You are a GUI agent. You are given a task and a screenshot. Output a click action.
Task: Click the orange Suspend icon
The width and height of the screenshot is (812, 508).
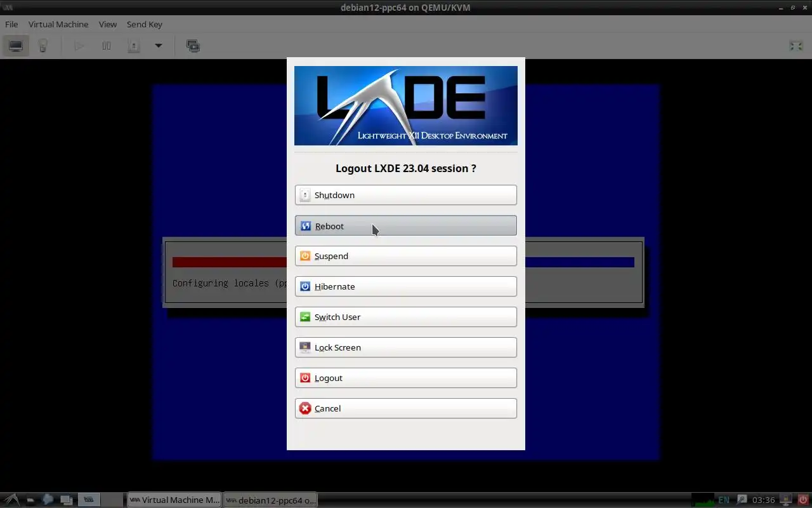[x=305, y=256]
